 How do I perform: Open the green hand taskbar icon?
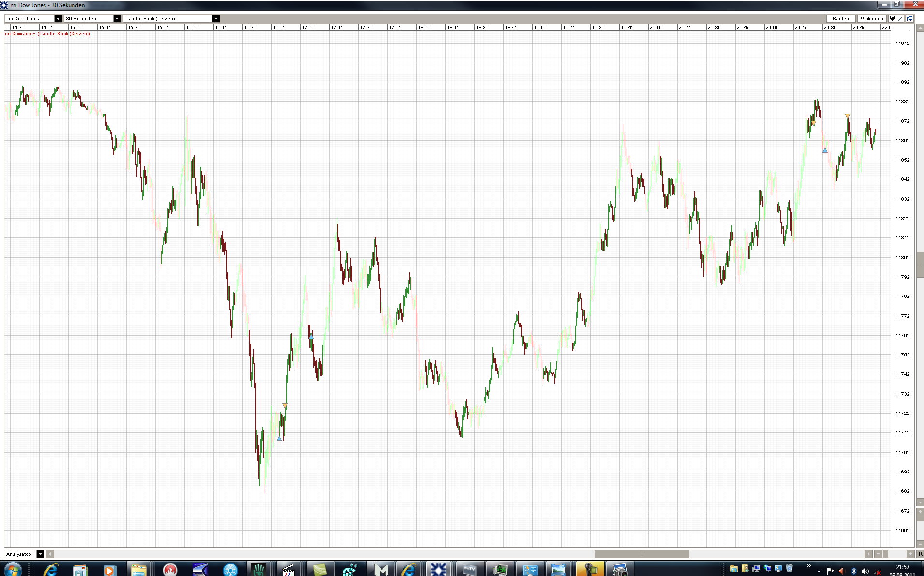(x=259, y=570)
